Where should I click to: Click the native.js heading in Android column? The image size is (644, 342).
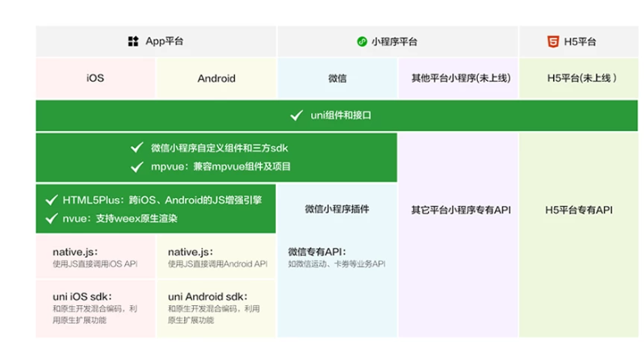(x=191, y=252)
